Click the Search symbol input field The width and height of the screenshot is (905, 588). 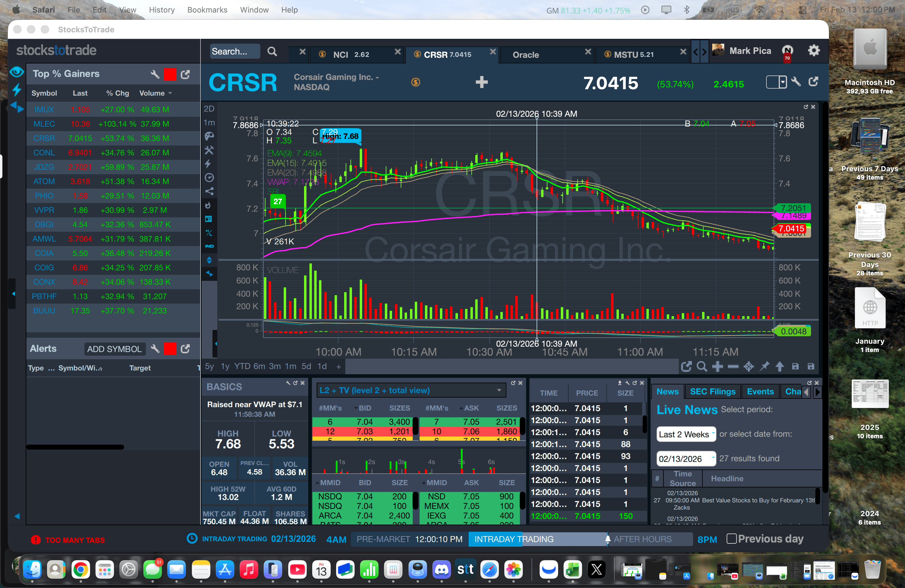pos(234,51)
